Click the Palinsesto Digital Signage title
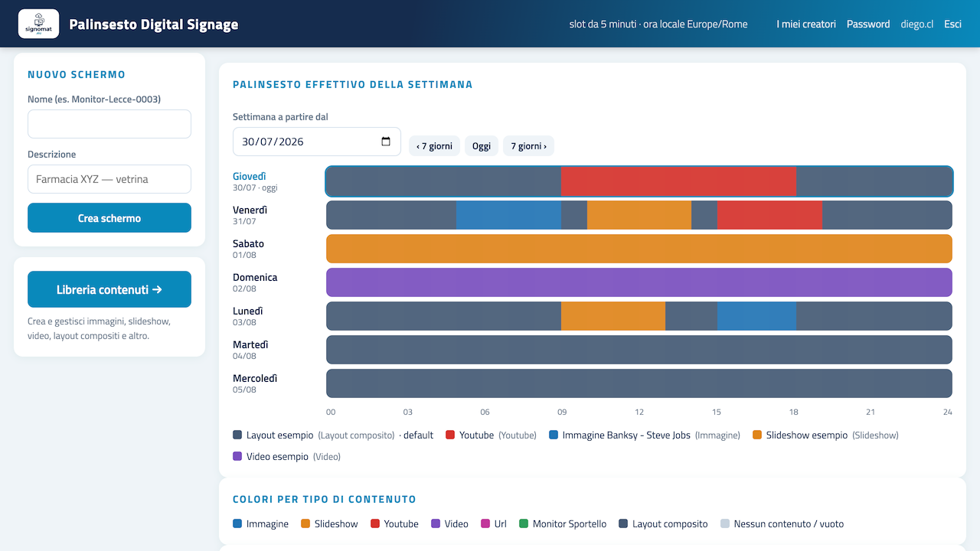 pyautogui.click(x=154, y=24)
